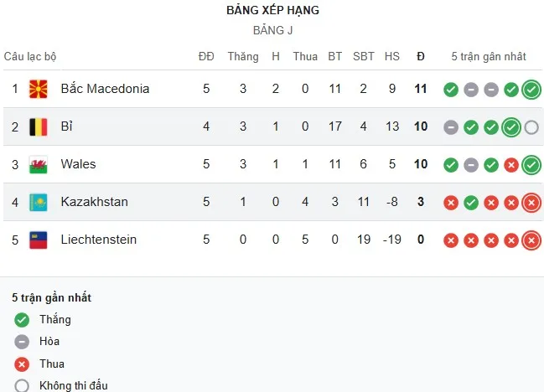The height and width of the screenshot is (392, 544).
Task: Open the Liechtenstein team link
Action: (x=98, y=240)
